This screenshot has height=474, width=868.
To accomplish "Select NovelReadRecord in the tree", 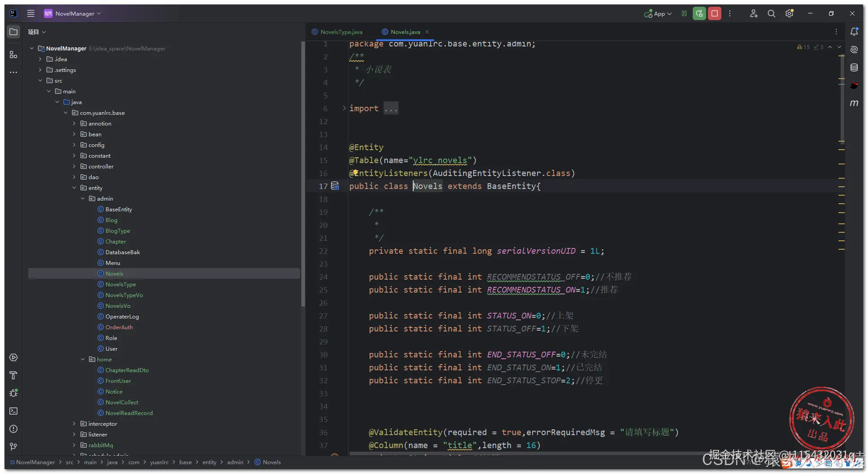I will pyautogui.click(x=129, y=413).
